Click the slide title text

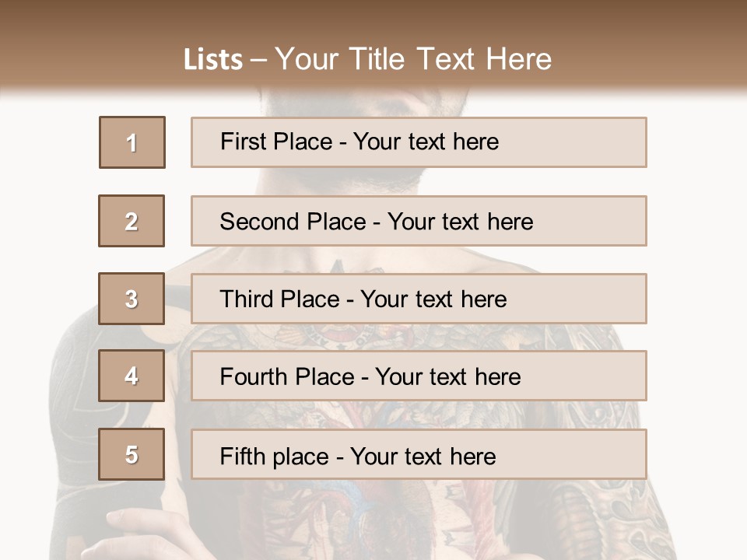pyautogui.click(x=368, y=60)
